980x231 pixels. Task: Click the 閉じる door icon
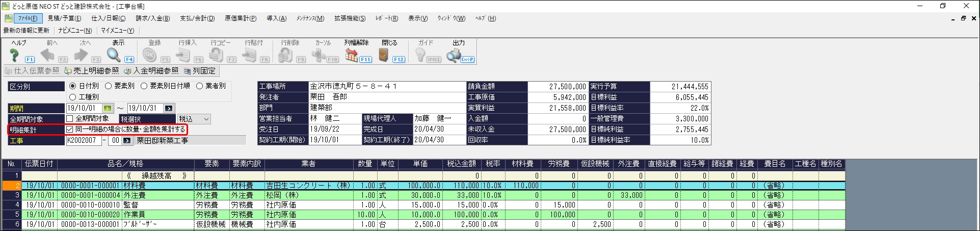(384, 55)
